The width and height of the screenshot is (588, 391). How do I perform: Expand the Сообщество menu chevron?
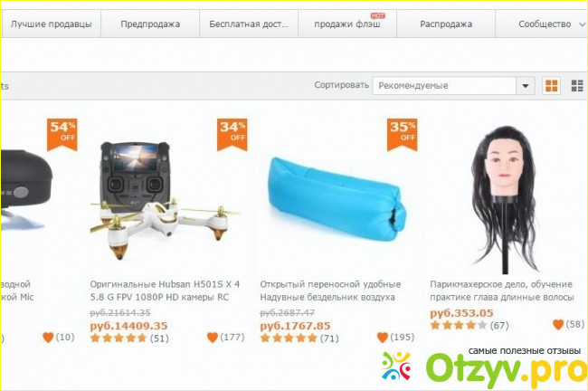(582, 24)
